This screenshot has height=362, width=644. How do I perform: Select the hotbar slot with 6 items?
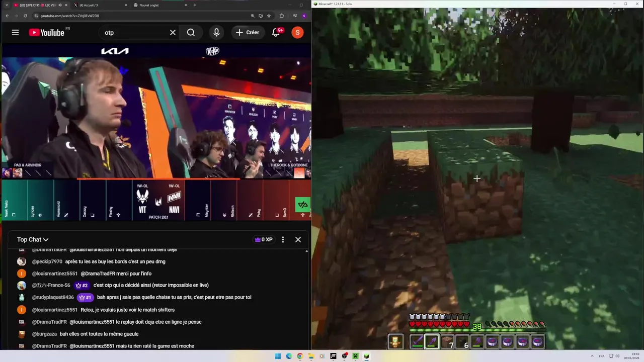click(x=462, y=342)
